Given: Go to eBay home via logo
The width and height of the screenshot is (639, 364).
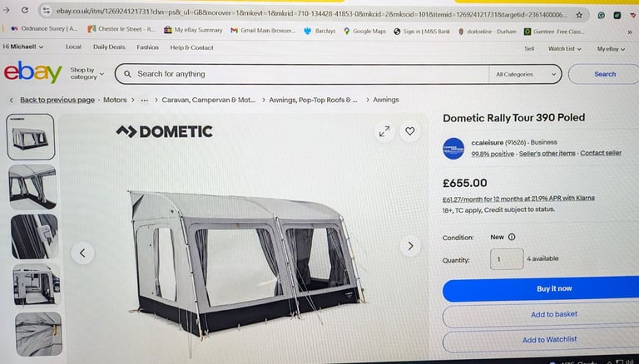Looking at the screenshot, I should coord(33,72).
